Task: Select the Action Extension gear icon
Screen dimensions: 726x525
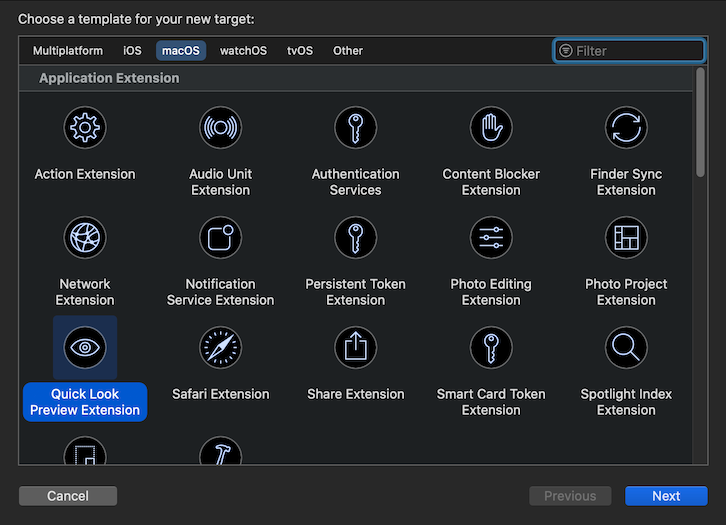Action: (x=85, y=128)
